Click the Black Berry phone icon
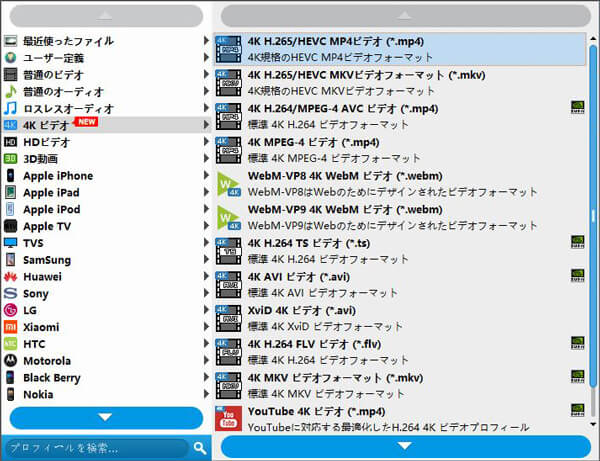 [x=10, y=378]
